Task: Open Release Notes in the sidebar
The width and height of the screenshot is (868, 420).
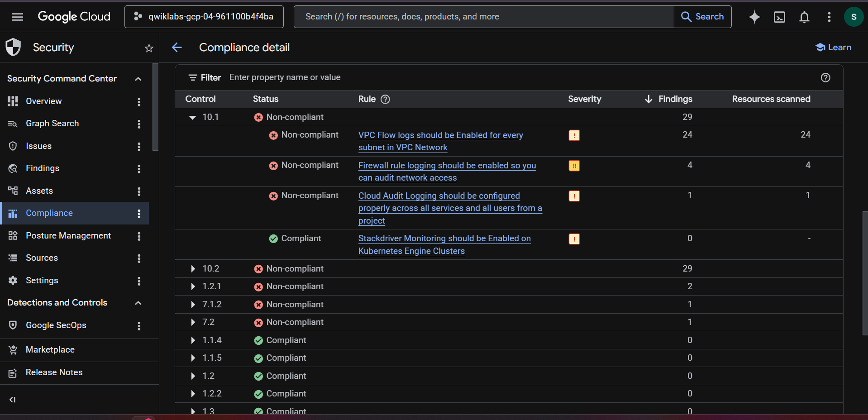Action: pyautogui.click(x=54, y=372)
